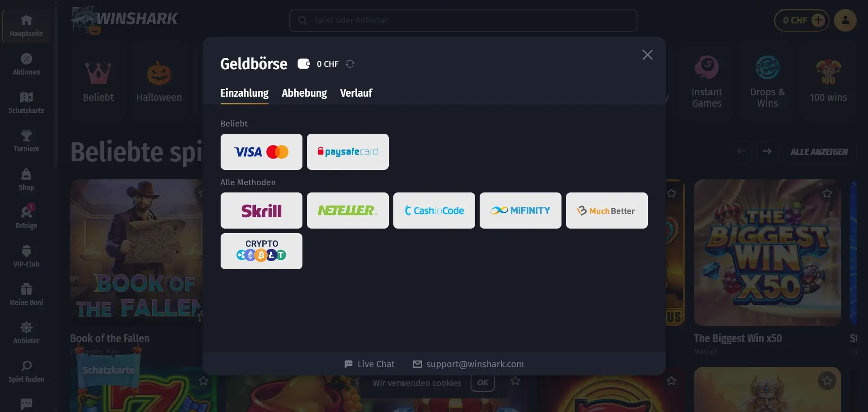Switch to the Abhebung tab
The height and width of the screenshot is (412, 868).
pyautogui.click(x=304, y=93)
